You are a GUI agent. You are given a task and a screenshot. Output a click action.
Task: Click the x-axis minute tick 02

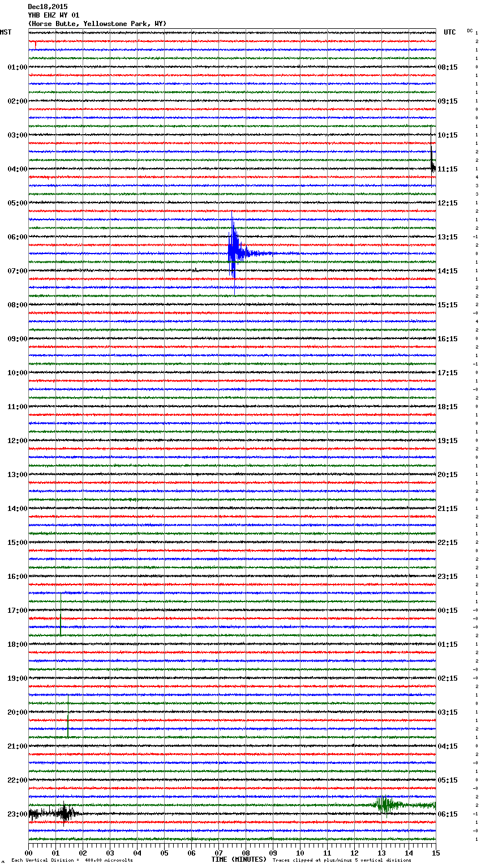(83, 852)
